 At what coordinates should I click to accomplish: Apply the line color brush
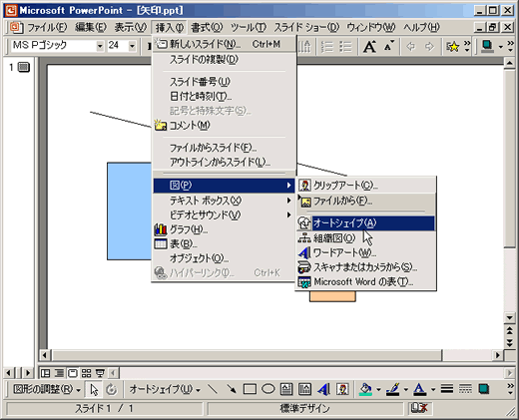pos(393,389)
